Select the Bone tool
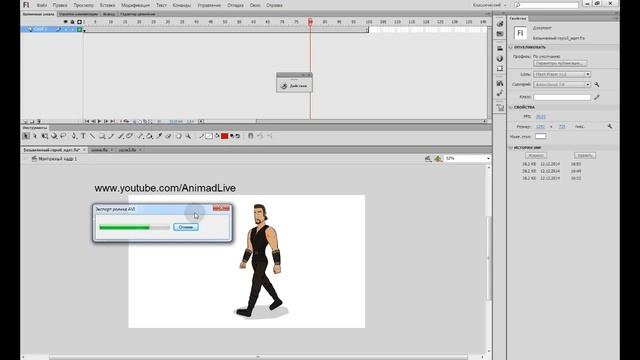640x360 pixels. coord(139,136)
